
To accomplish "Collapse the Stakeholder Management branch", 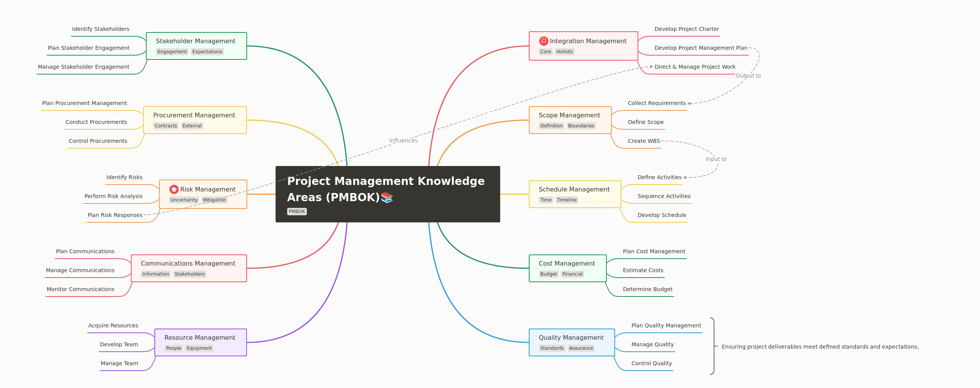I will click(x=196, y=41).
